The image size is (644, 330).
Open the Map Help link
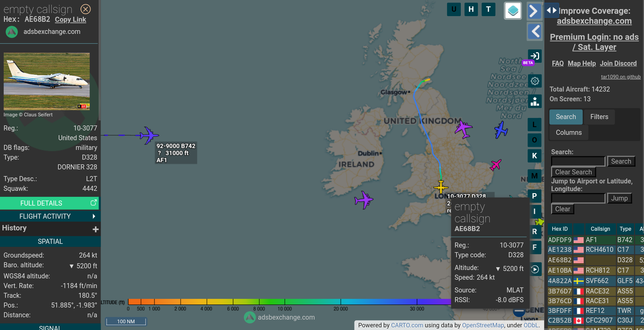tap(582, 63)
